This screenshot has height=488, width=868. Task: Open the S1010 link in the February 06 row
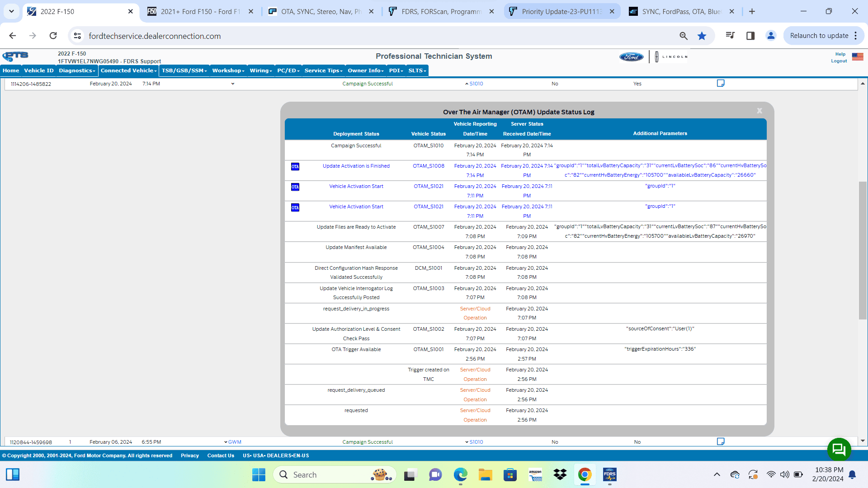pyautogui.click(x=476, y=442)
